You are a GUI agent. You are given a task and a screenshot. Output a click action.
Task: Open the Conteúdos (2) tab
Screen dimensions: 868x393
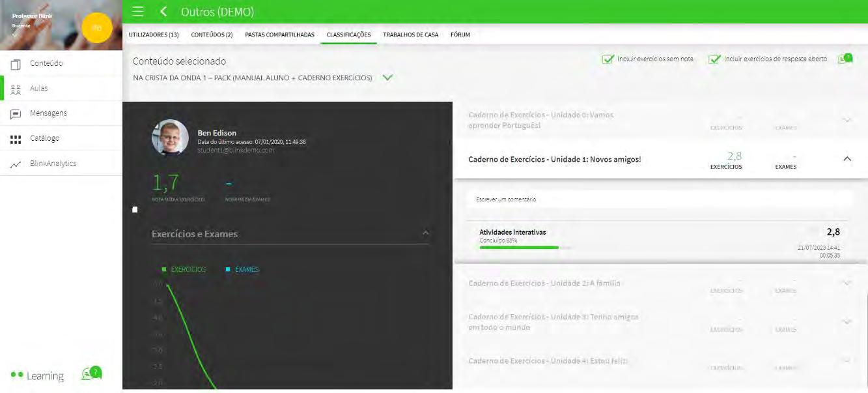[212, 35]
